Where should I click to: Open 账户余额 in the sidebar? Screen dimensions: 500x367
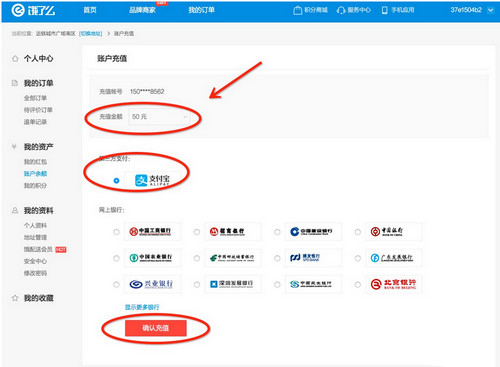tap(35, 174)
